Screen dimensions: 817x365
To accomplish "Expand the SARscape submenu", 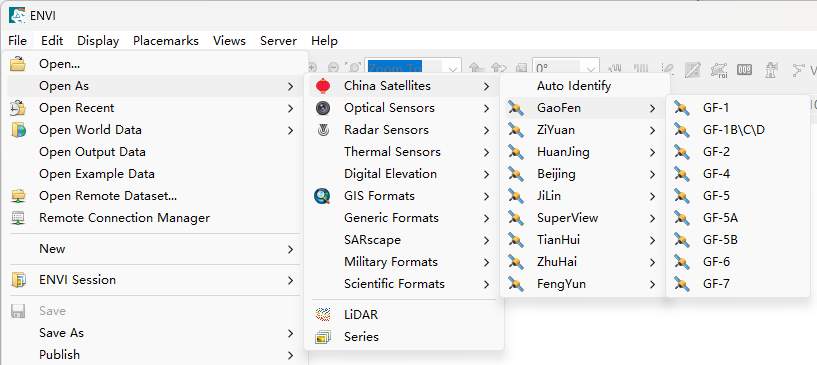I will click(x=403, y=240).
